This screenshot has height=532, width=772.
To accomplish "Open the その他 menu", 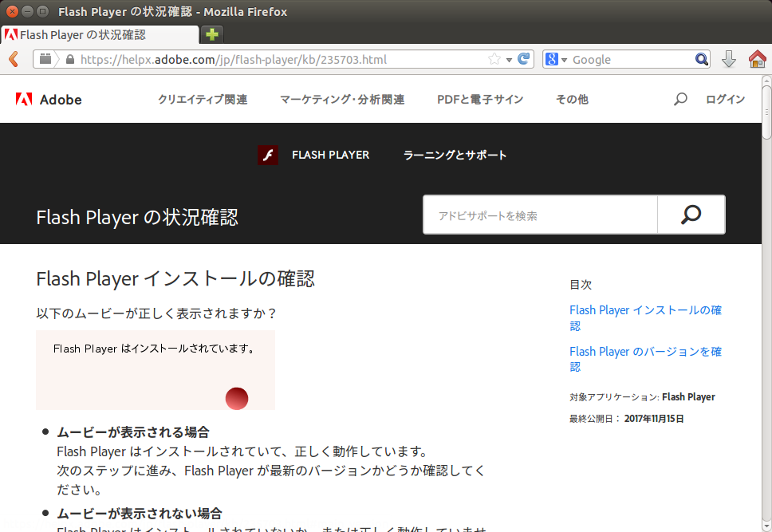I will 572,100.
